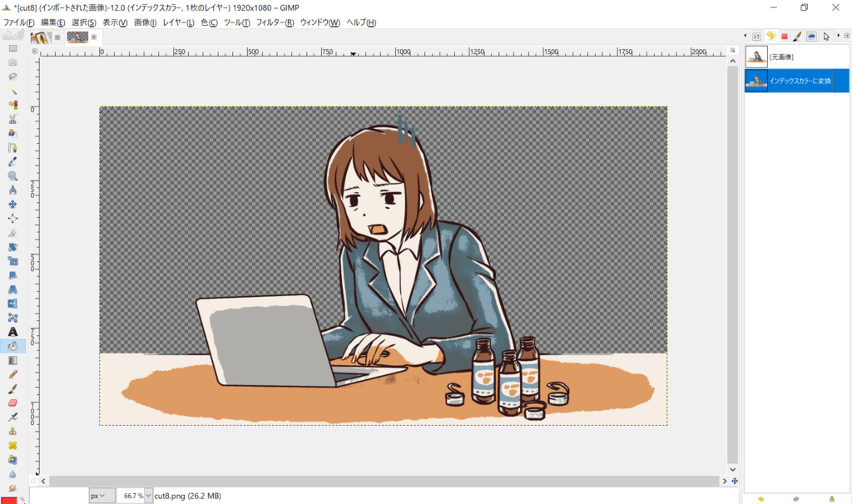Pick the Zoom magnifier tool
The image size is (852, 504).
coord(12,176)
